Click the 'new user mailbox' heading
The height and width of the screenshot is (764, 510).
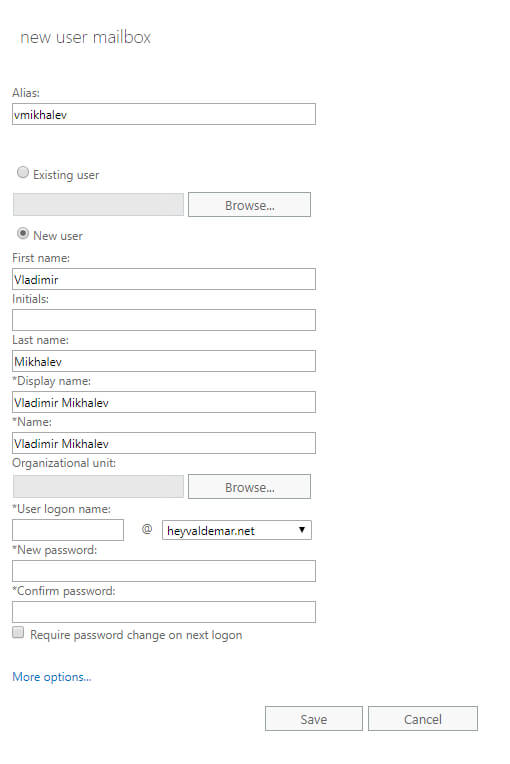point(86,37)
